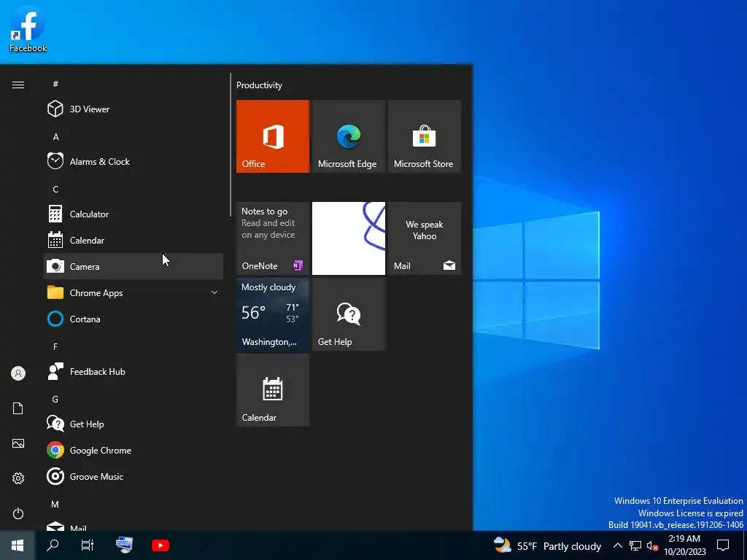Open the Calendar tile

click(x=273, y=390)
